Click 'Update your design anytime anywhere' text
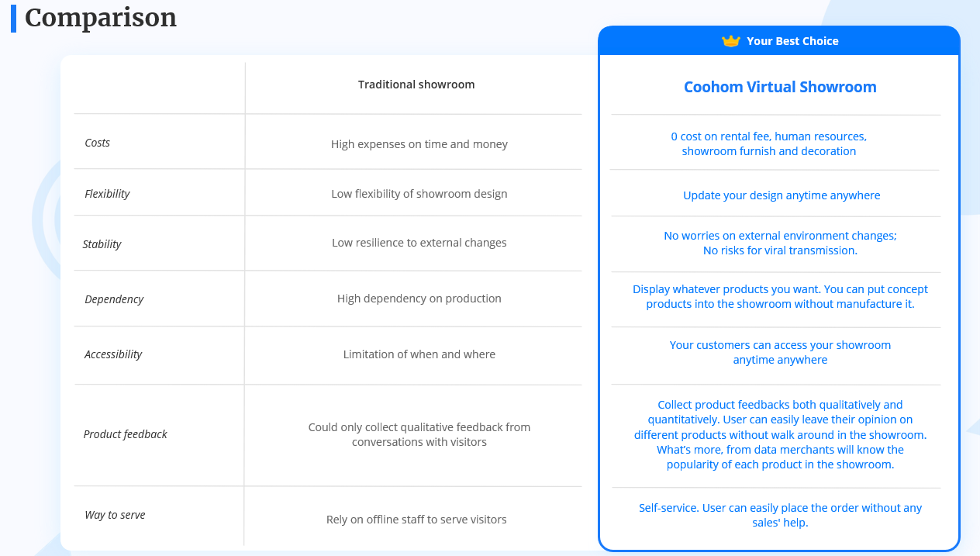The height and width of the screenshot is (556, 980). pyautogui.click(x=782, y=195)
